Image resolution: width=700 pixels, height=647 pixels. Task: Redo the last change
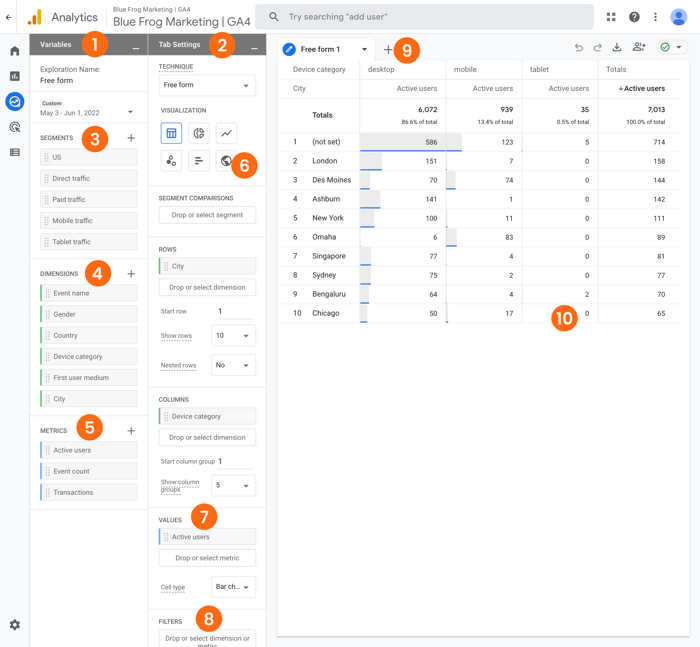click(x=598, y=47)
